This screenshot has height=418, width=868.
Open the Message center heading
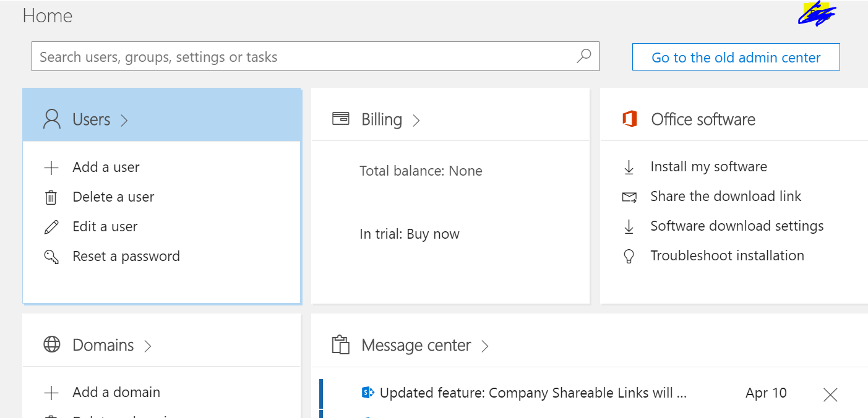coord(416,345)
